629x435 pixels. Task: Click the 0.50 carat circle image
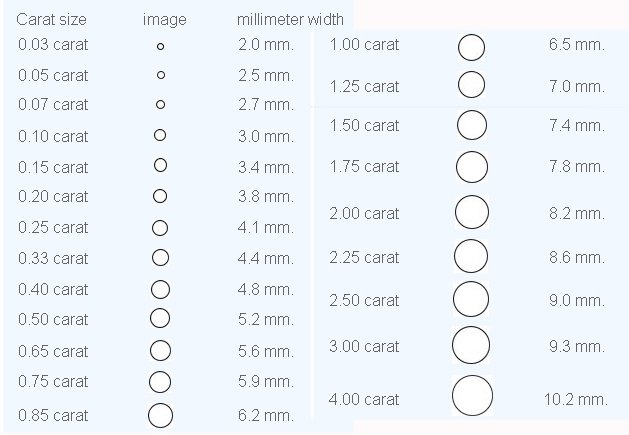(x=159, y=320)
